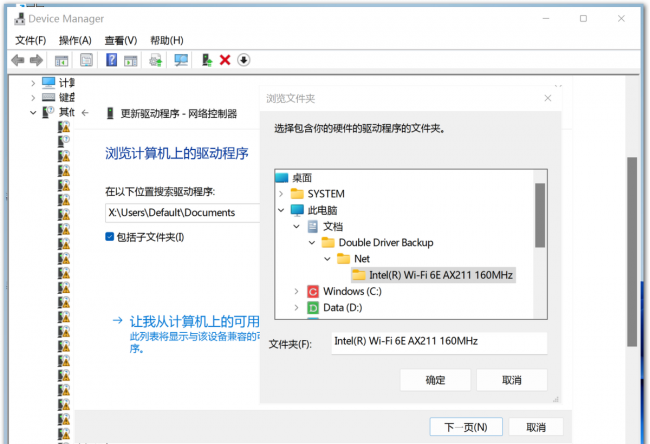This screenshot has width=650, height=444.
Task: Toggle the include subfolders checkbox
Action: pyautogui.click(x=109, y=237)
